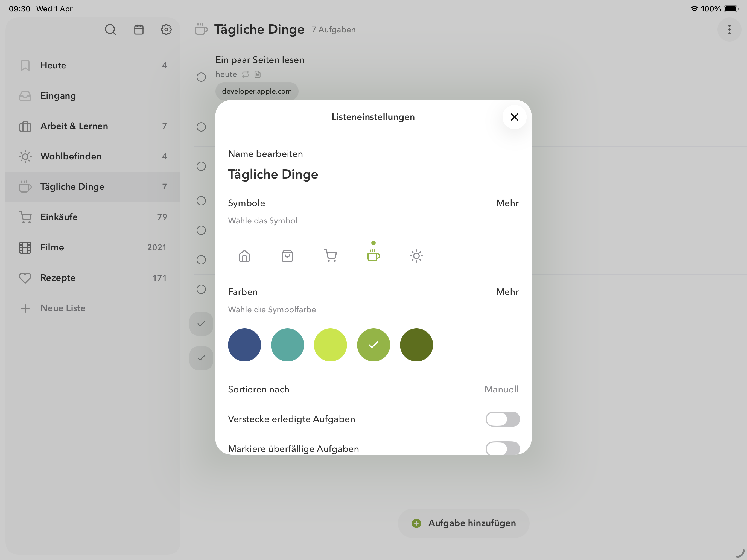Expand more symbols via Mehr

coord(507,203)
